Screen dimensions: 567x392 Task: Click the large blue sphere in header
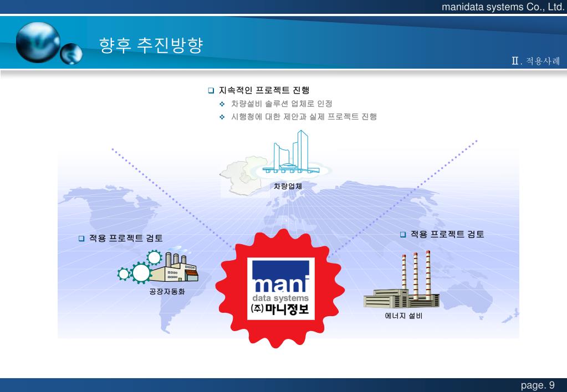click(x=38, y=42)
